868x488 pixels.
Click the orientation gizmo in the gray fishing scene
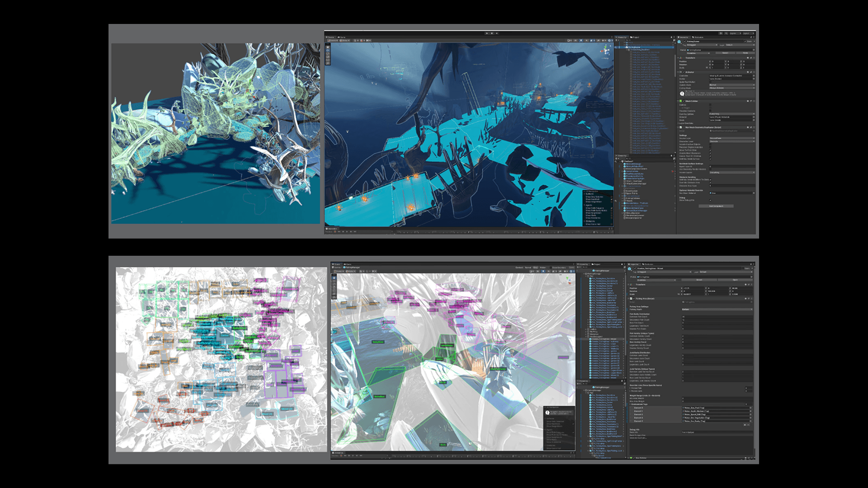point(568,280)
